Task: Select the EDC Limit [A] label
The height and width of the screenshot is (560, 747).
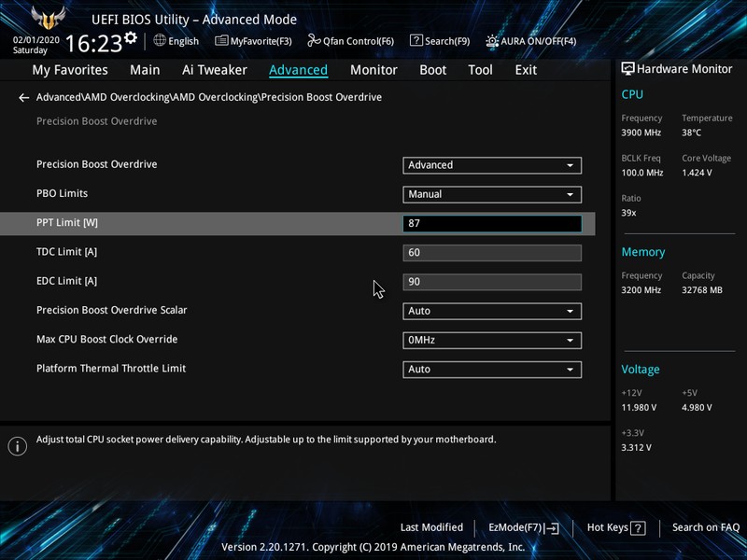Action: [x=66, y=281]
